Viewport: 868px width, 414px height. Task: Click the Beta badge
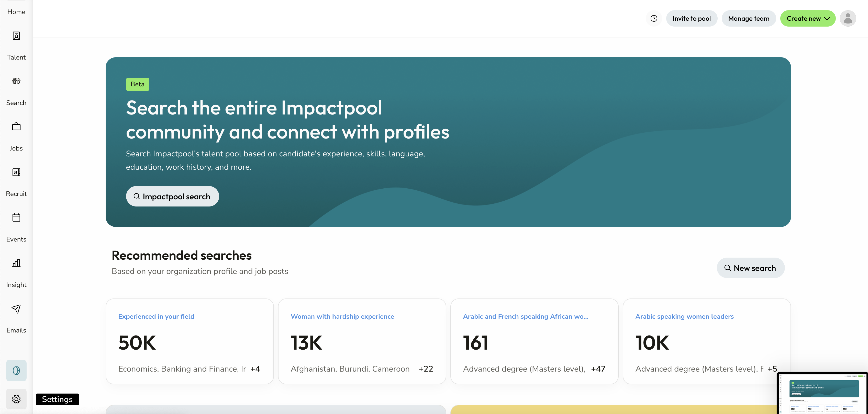pos(138,84)
